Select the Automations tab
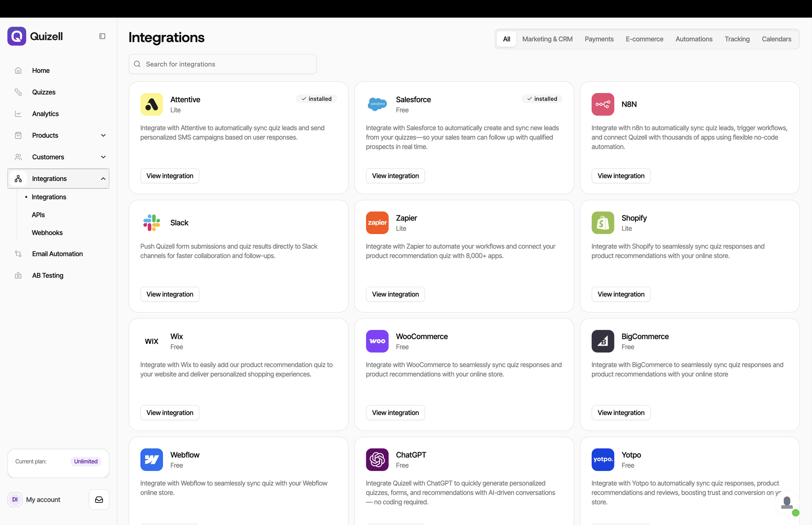The image size is (812, 525). tap(694, 39)
